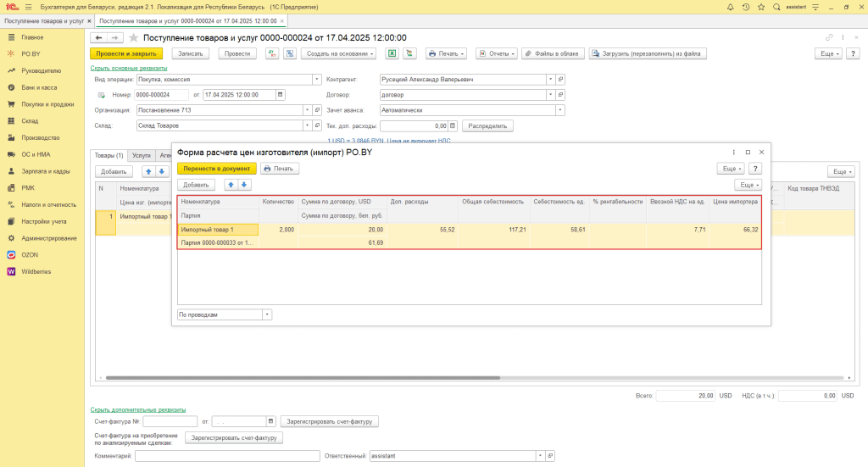Move row up in the Товары table
The width and height of the screenshot is (868, 467).
[x=148, y=171]
